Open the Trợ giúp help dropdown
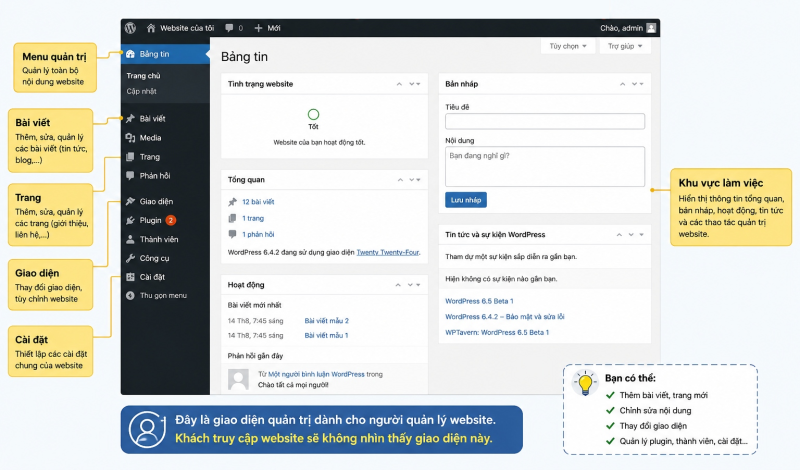Image resolution: width=800 pixels, height=470 pixels. (x=625, y=46)
